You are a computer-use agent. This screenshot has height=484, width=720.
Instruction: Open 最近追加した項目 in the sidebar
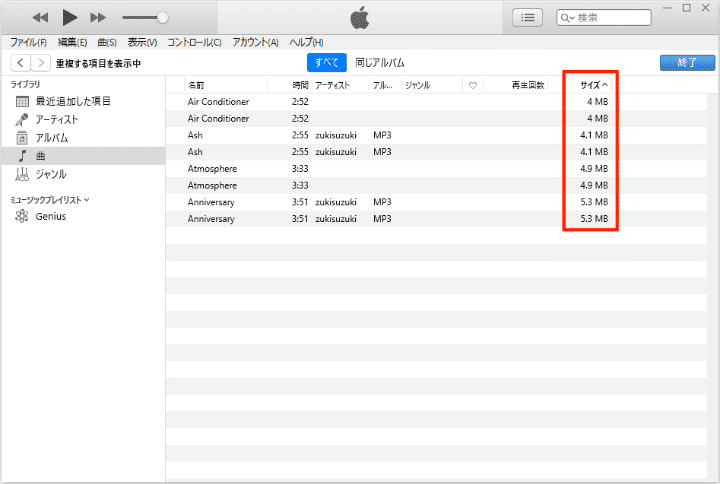point(83,101)
